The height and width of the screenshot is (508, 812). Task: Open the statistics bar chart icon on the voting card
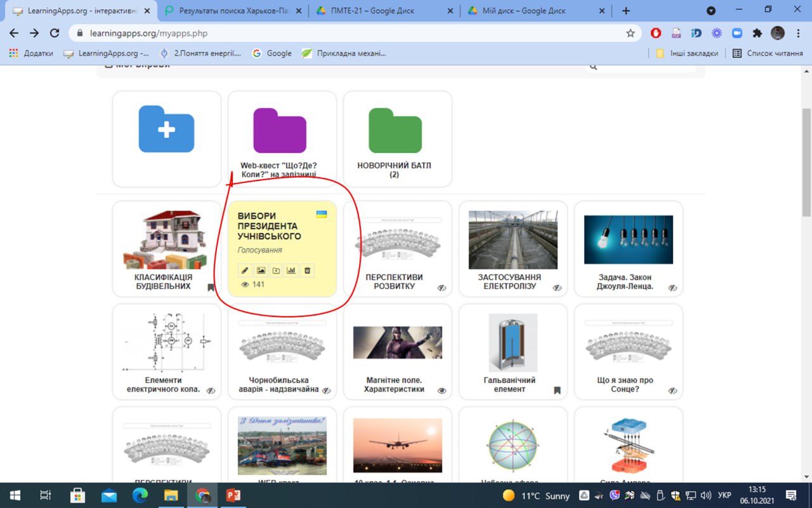tap(291, 271)
